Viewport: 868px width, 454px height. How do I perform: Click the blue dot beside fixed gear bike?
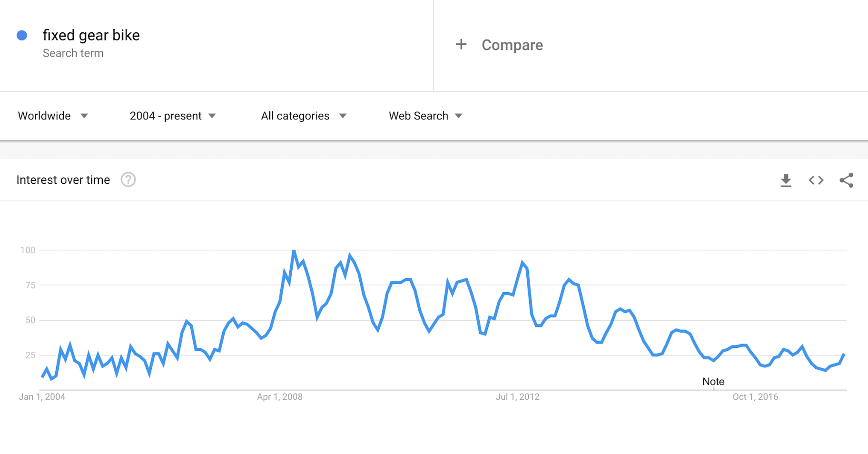(x=22, y=35)
